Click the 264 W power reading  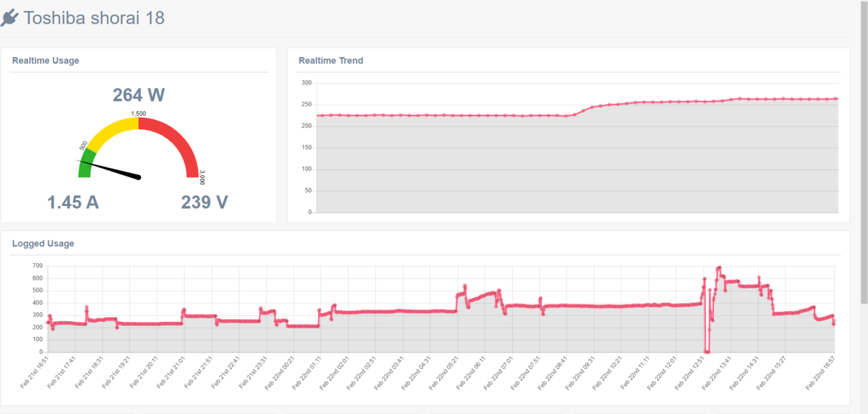pos(138,95)
